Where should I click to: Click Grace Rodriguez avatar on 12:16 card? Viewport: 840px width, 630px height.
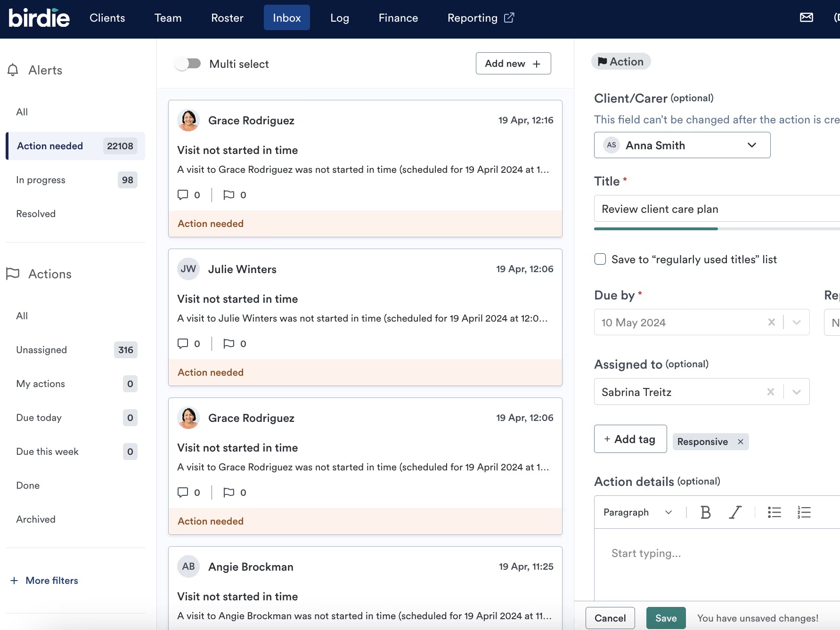click(x=188, y=120)
